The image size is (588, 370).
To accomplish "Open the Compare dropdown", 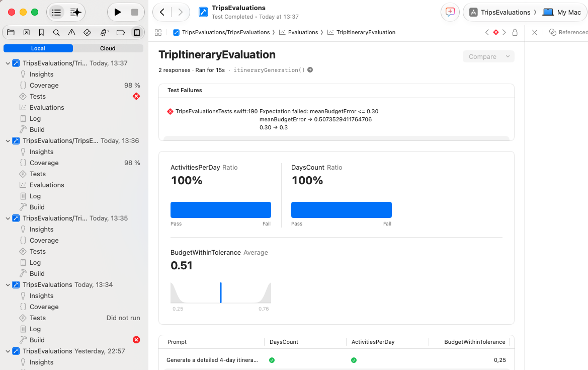I will 488,57.
